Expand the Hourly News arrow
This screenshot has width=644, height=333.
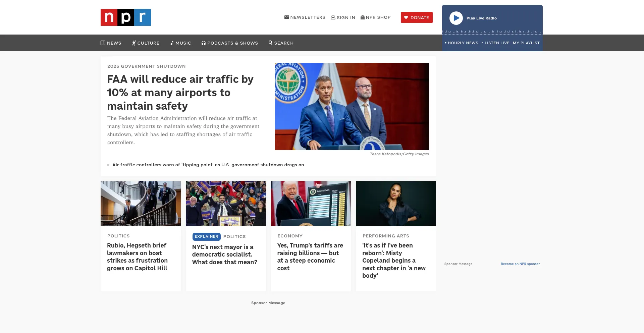pos(446,43)
